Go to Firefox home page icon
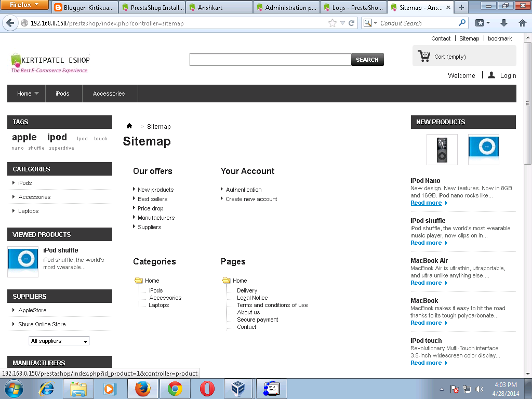 pyautogui.click(x=523, y=23)
